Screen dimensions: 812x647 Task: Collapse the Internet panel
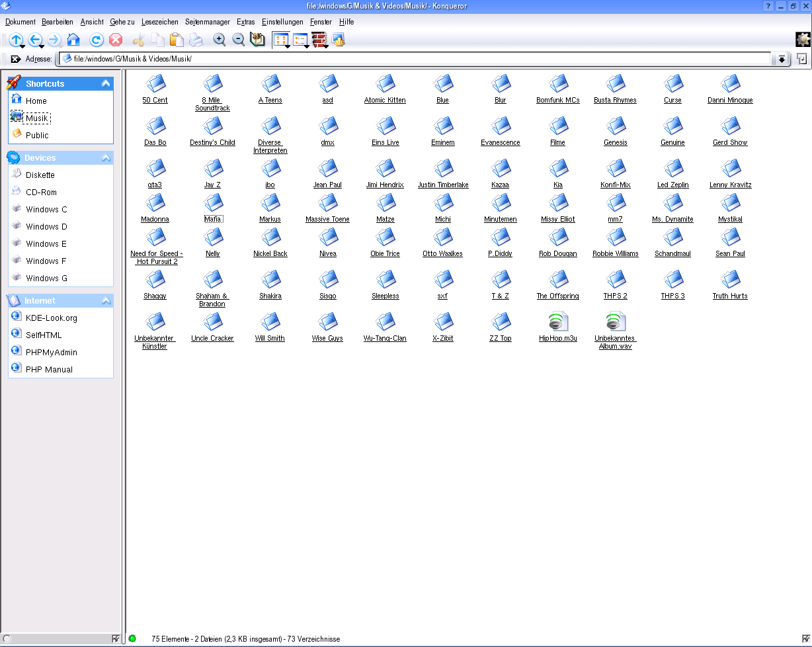(x=106, y=300)
